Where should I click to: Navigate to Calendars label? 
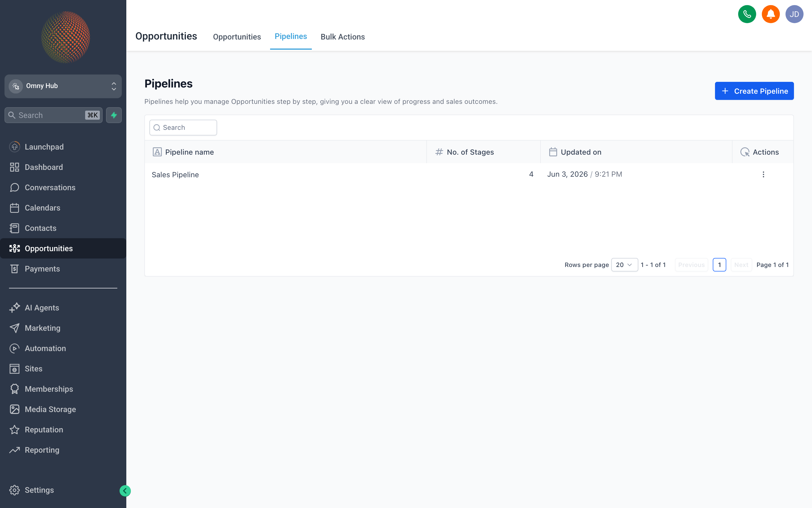(x=43, y=208)
